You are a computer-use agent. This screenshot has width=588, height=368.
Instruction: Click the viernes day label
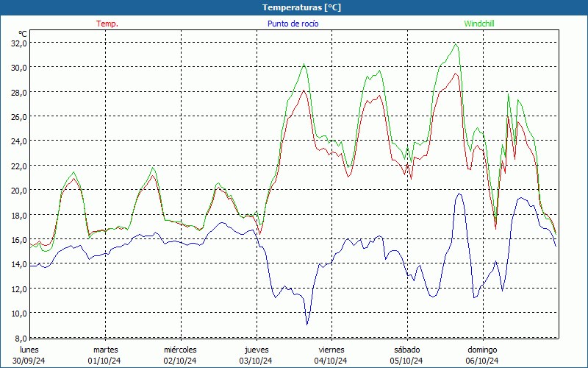coord(331,350)
